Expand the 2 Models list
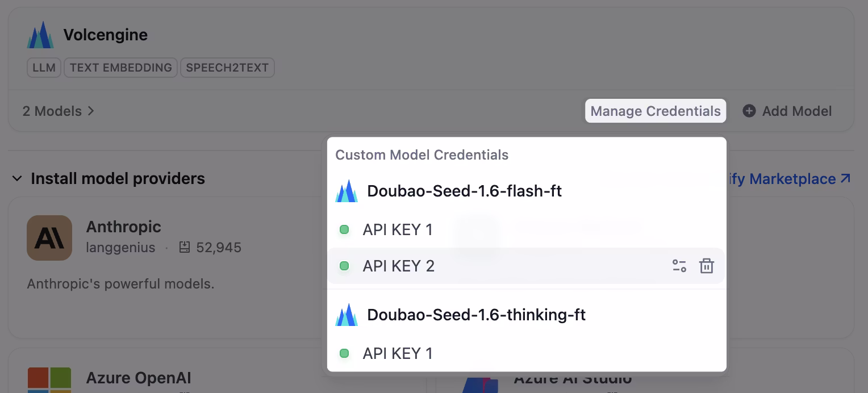 point(57,111)
